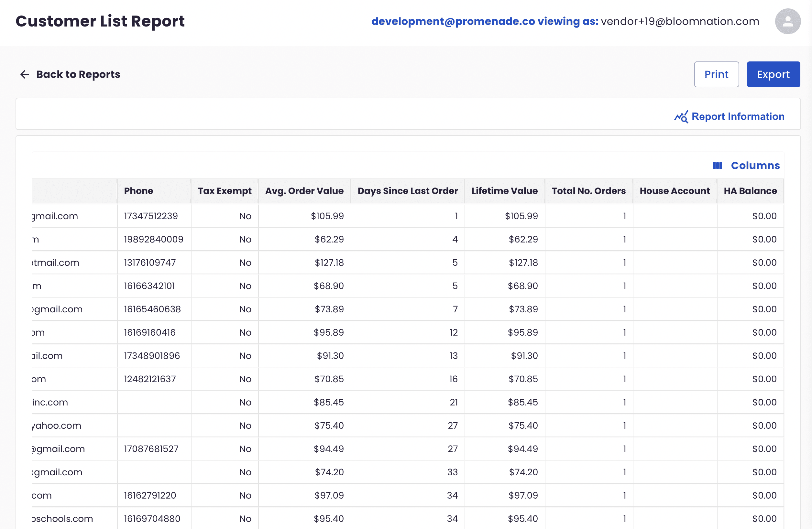Sort by Days Since Last Order header
Screen dimensions: 812x529
(x=407, y=191)
